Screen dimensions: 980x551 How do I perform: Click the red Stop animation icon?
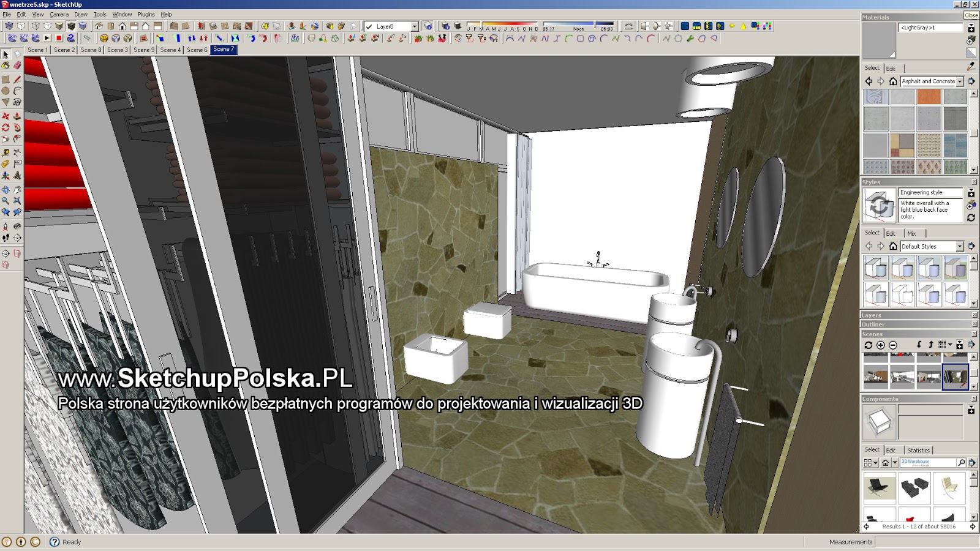click(59, 38)
